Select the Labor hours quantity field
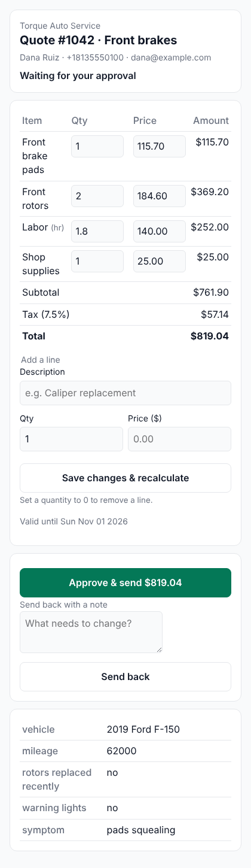This screenshot has height=868, width=251. coord(97,231)
